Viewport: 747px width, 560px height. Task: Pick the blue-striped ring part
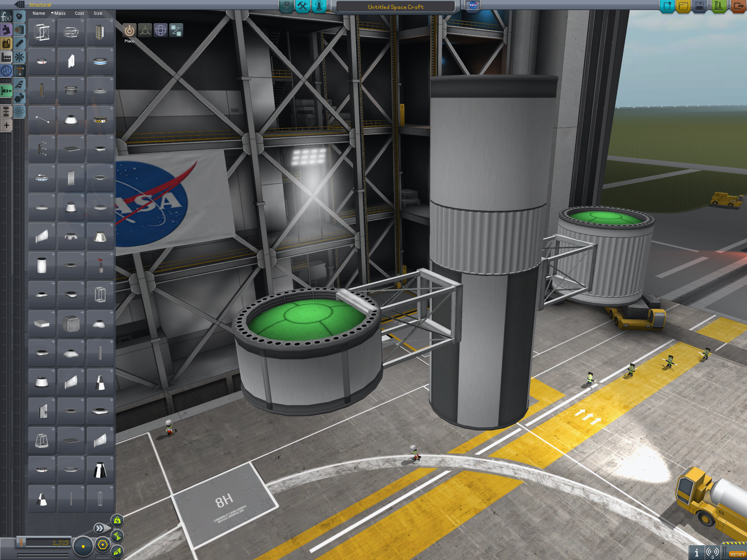(x=100, y=61)
